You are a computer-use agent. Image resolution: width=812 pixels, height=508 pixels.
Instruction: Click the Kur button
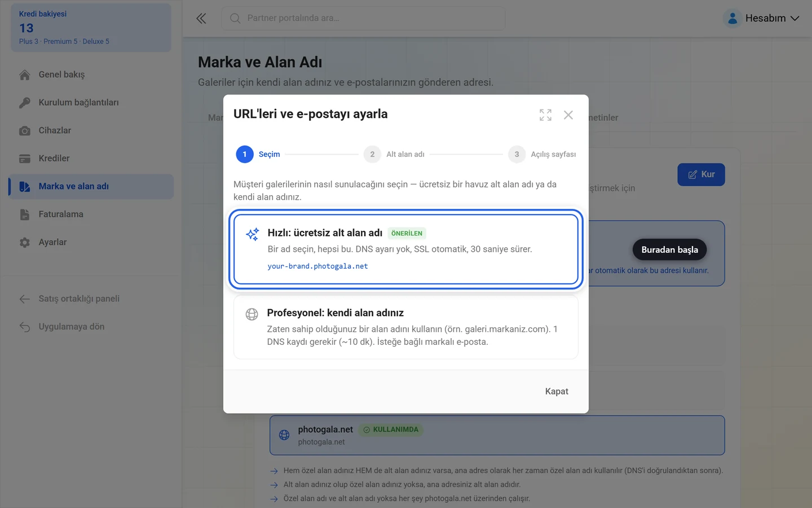(701, 174)
